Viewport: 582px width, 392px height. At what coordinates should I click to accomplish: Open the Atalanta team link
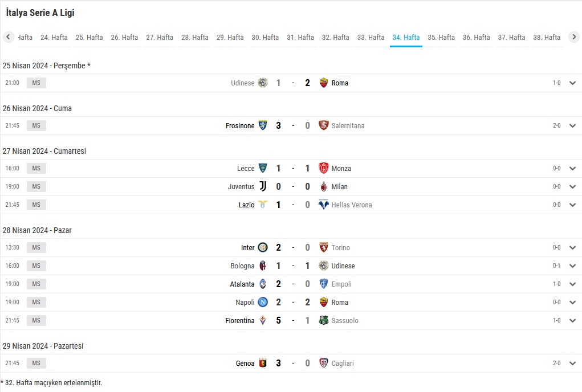click(242, 284)
